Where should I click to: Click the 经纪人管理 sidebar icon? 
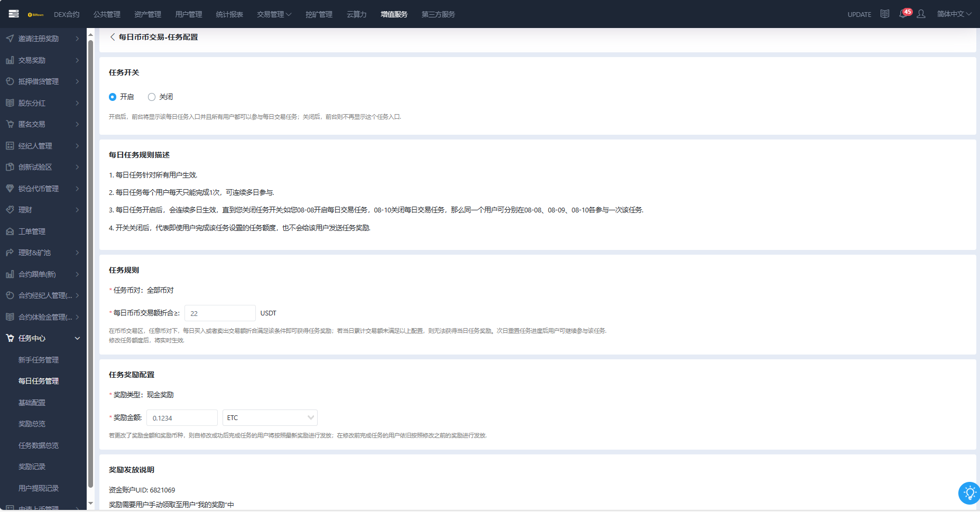(10, 145)
